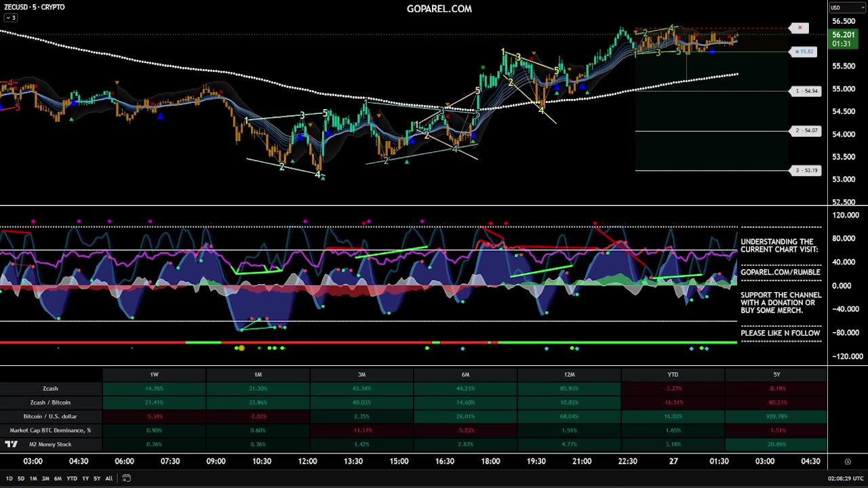868x488 pixels.
Task: Choose the YTD time range in bottom toolbar
Action: 72,479
